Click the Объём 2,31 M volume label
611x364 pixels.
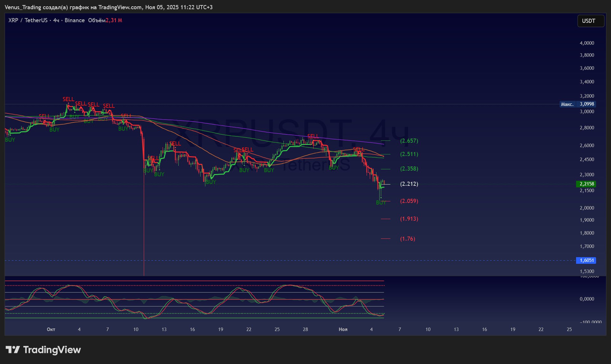(x=105, y=20)
